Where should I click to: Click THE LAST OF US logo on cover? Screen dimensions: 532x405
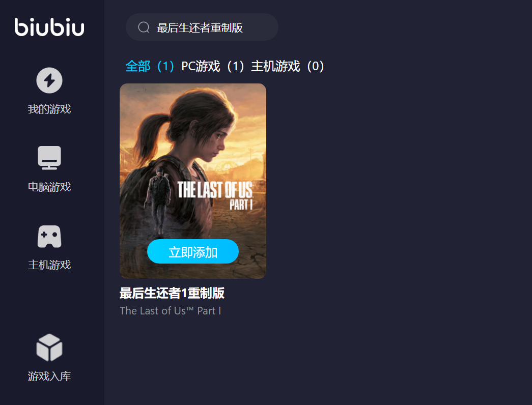(x=215, y=195)
